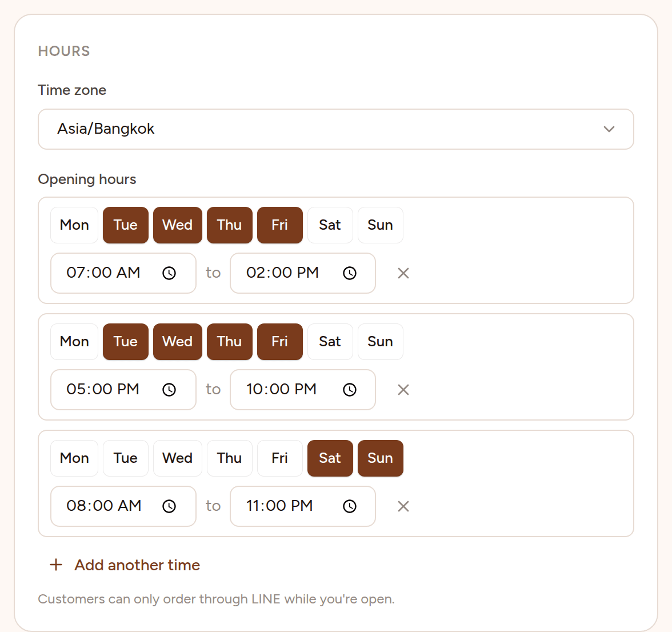The height and width of the screenshot is (632, 672).
Task: Click the 05:00 PM start time field
Action: [x=123, y=390]
